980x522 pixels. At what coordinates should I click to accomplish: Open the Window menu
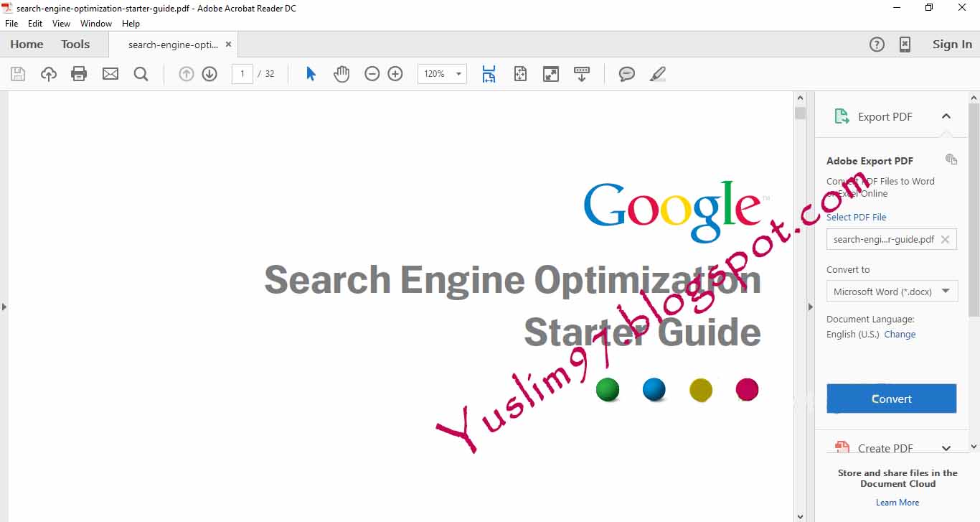(96, 24)
